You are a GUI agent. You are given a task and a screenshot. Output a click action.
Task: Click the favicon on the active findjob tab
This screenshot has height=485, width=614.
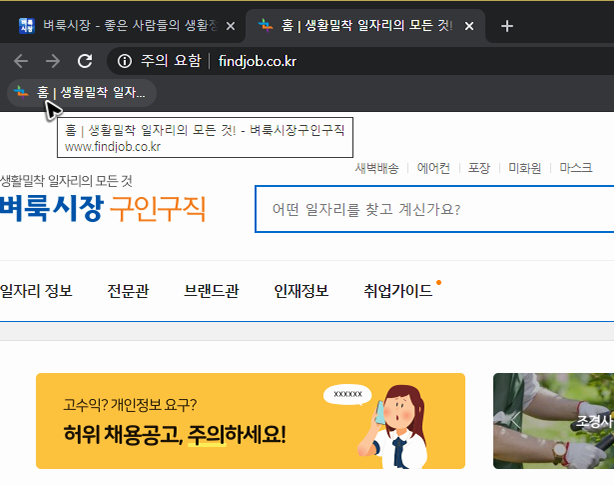[x=265, y=26]
